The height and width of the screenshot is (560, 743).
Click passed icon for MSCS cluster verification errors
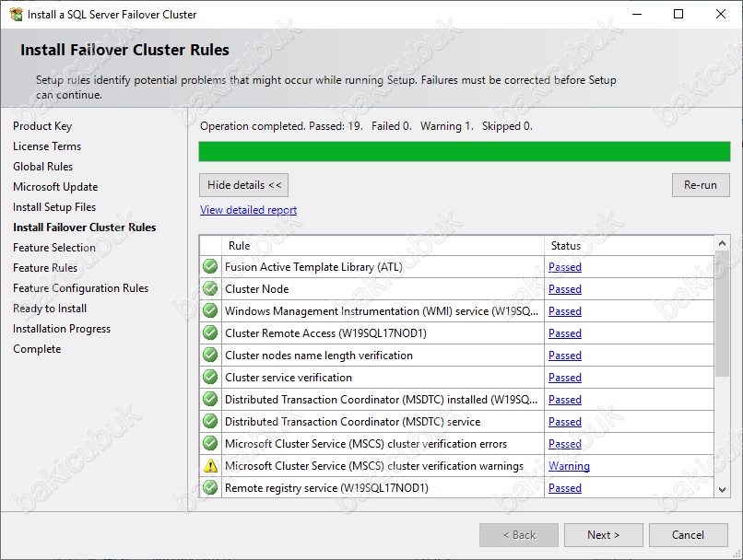(x=210, y=443)
